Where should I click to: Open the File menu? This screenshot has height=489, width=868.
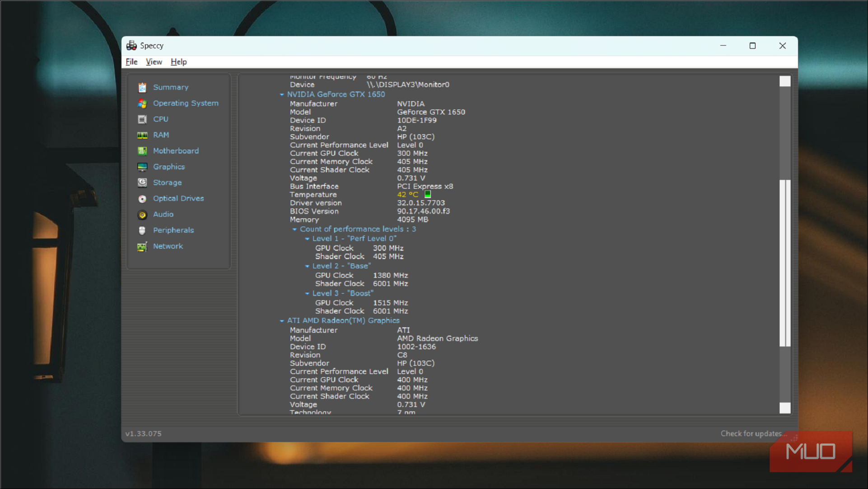pyautogui.click(x=131, y=62)
